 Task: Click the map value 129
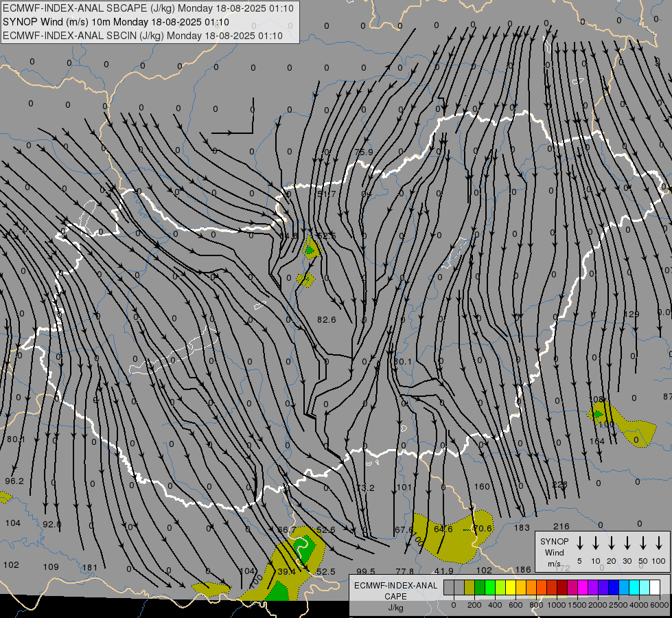click(632, 314)
